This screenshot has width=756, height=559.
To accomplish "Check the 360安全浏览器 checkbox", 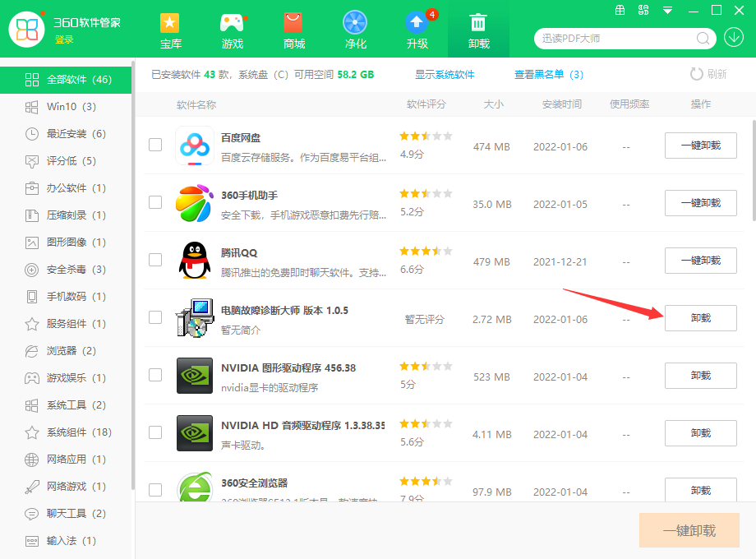I will point(155,490).
